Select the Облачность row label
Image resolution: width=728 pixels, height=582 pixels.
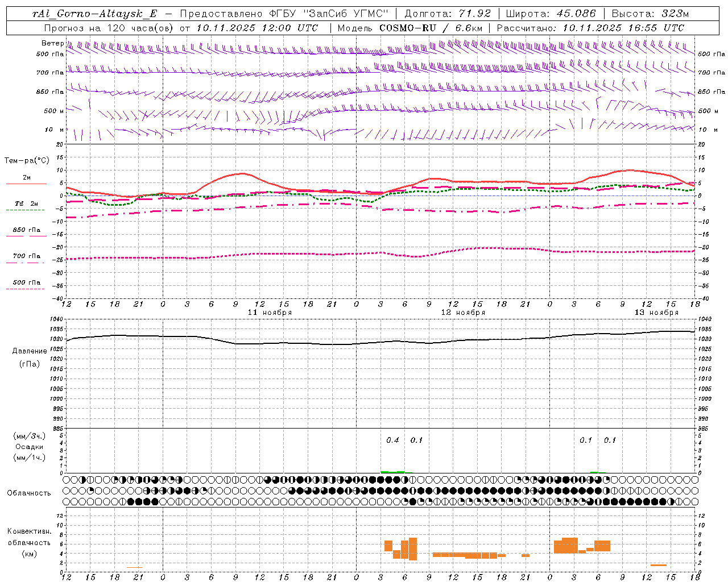coord(28,493)
